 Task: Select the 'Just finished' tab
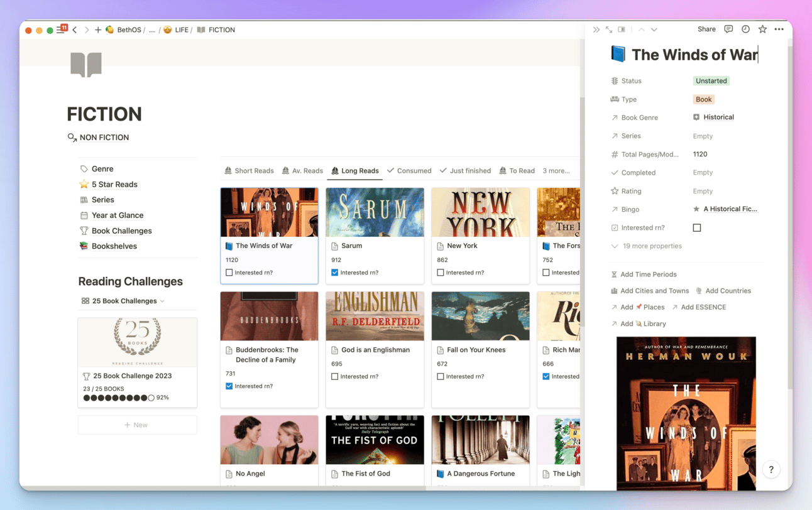pyautogui.click(x=465, y=171)
